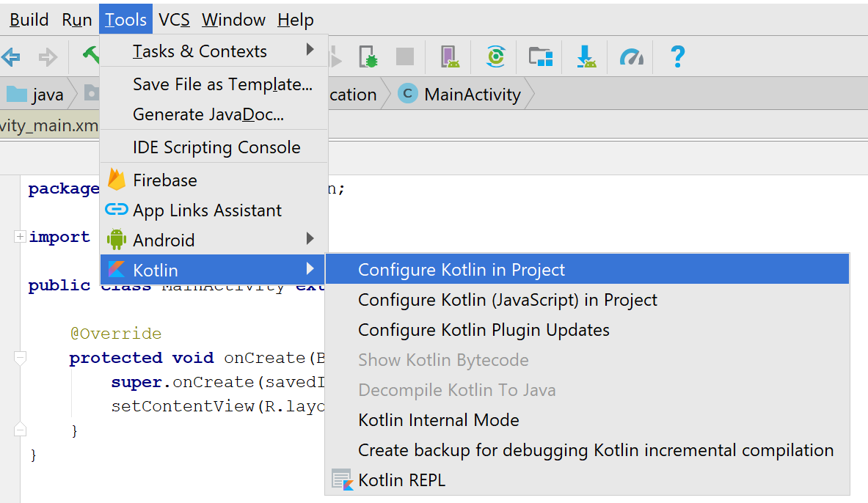Screen dimensions: 868x503
Task: Choose Configure Kotlin (JavaScript) in Project
Action: (587, 299)
